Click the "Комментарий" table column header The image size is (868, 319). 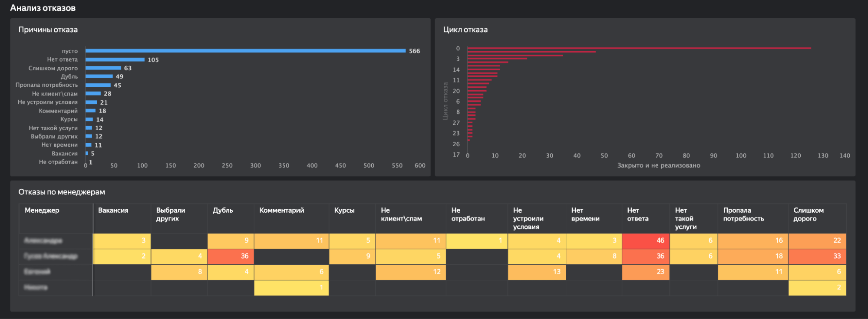[281, 210]
